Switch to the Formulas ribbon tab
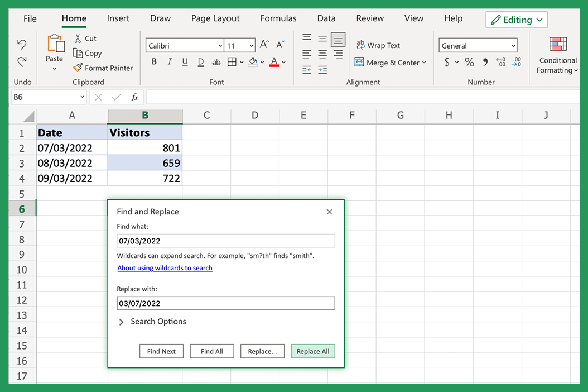The image size is (588, 392). click(x=278, y=18)
